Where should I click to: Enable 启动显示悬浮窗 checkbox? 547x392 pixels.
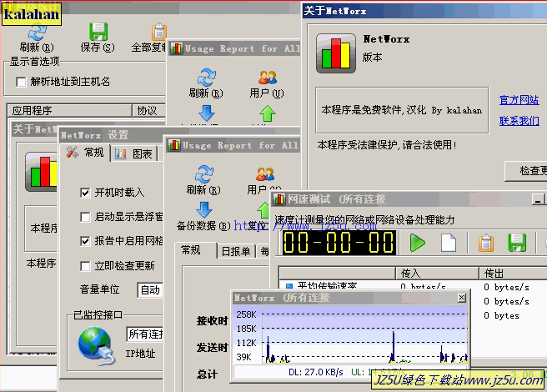(x=85, y=217)
